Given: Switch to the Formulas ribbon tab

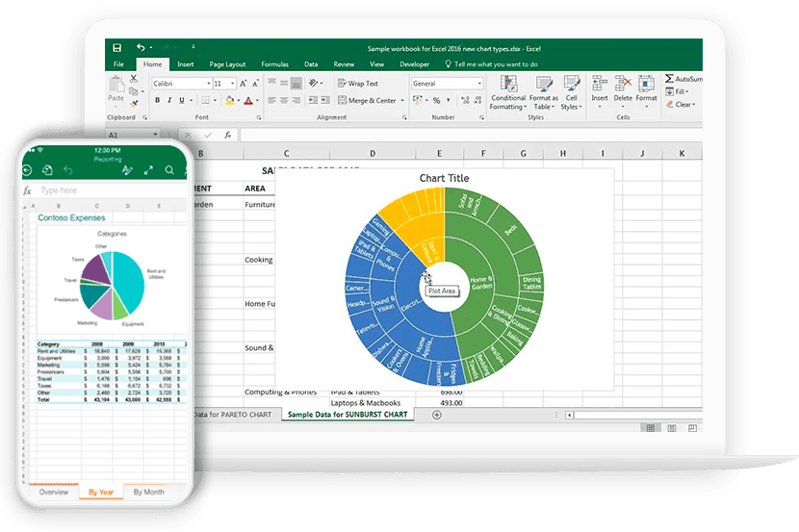Looking at the screenshot, I should click(x=274, y=64).
